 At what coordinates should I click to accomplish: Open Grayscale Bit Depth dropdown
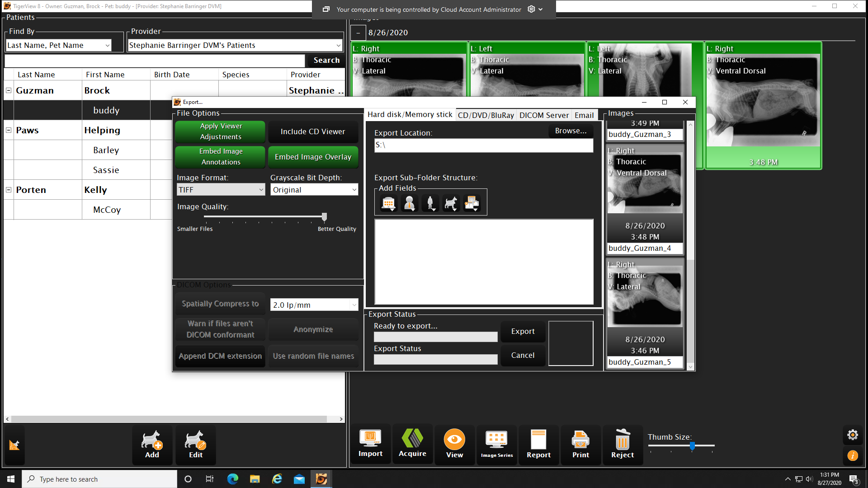[x=314, y=190]
